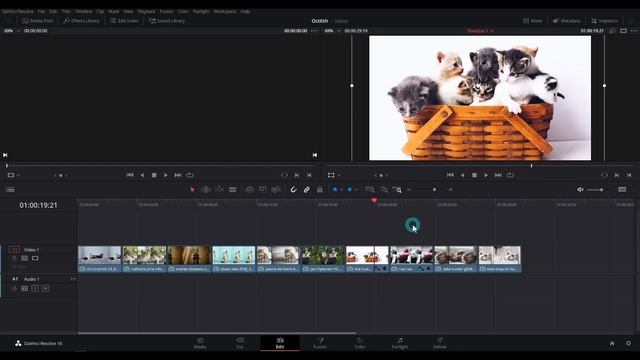
Task: Jump to first frame in timeline viewer
Action: tap(450, 175)
